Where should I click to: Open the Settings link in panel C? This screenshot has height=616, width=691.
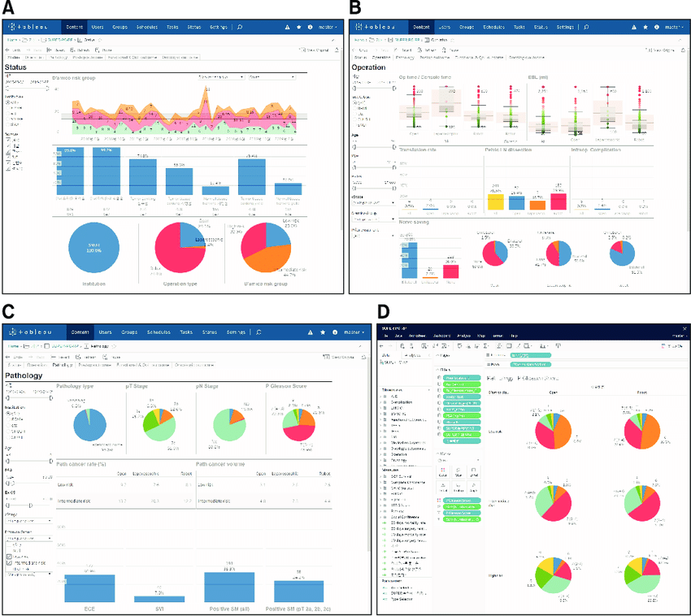[237, 332]
